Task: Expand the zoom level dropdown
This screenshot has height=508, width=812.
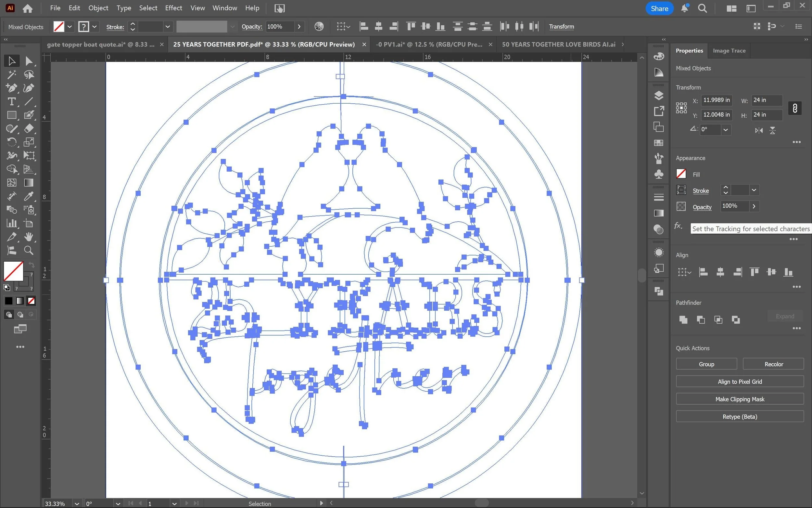Action: [77, 503]
